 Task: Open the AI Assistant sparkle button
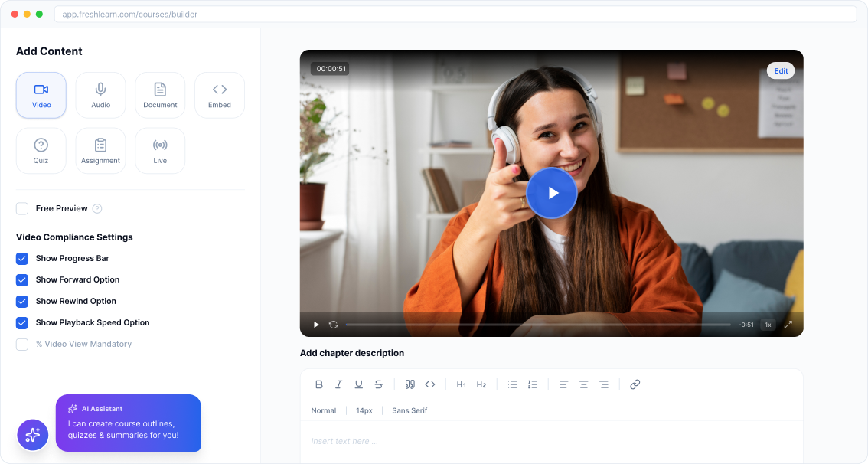(33, 435)
